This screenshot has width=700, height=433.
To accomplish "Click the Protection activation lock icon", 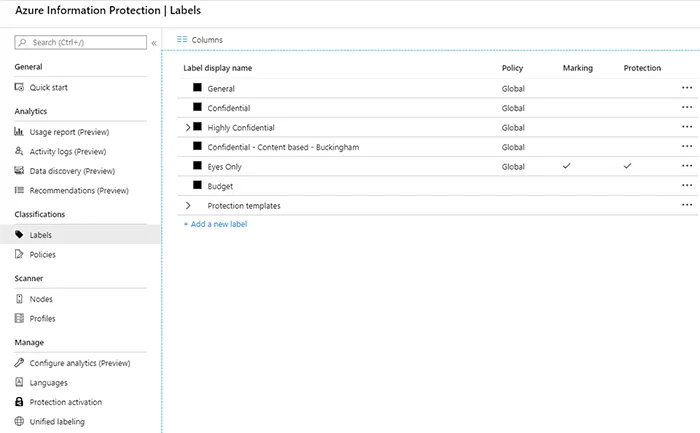I will tap(19, 402).
